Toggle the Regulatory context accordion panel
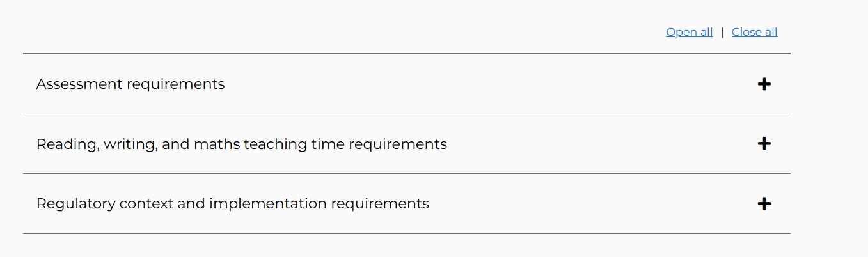This screenshot has height=257, width=868. tap(406, 203)
